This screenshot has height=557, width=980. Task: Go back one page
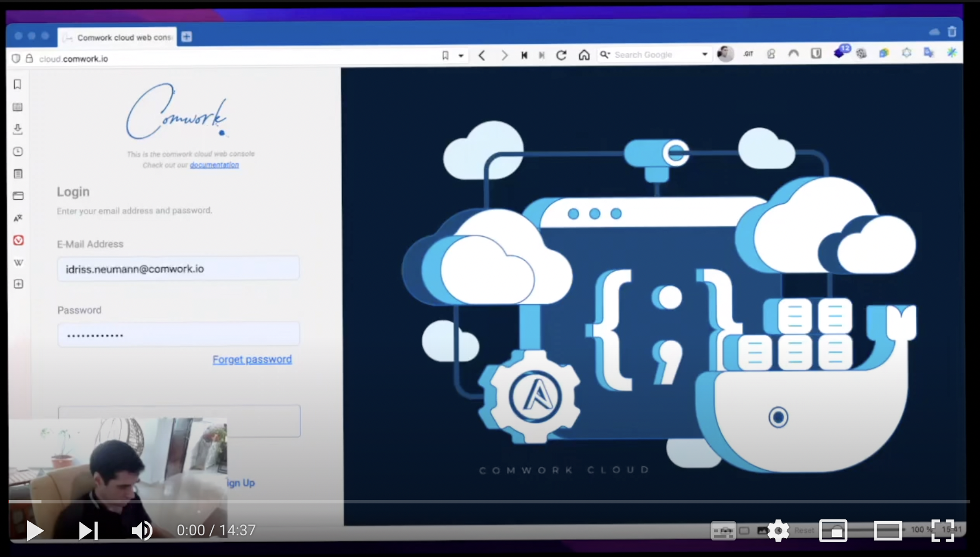[482, 55]
